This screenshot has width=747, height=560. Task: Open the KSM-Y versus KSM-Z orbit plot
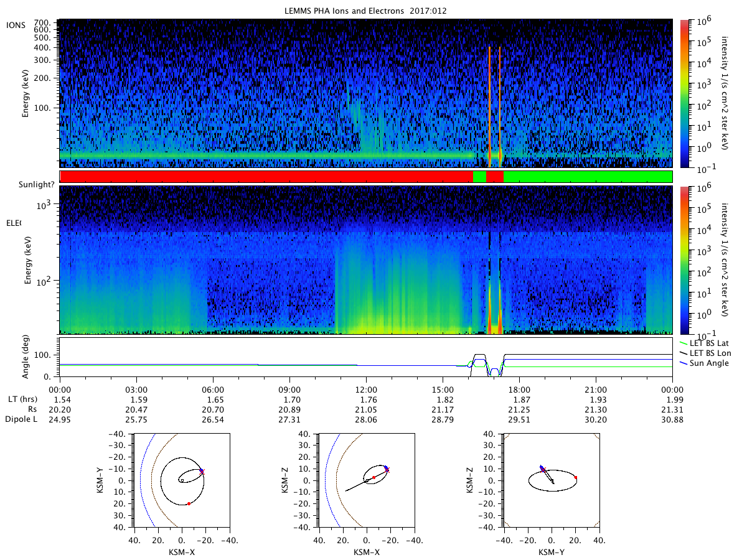pos(552,480)
